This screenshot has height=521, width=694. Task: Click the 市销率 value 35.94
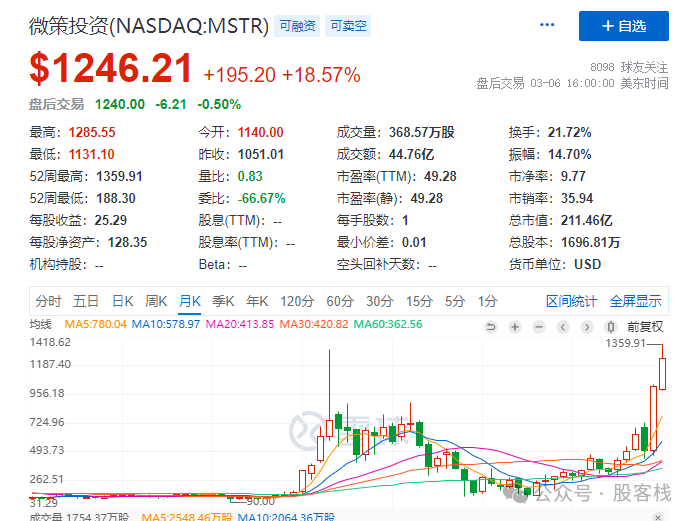577,198
